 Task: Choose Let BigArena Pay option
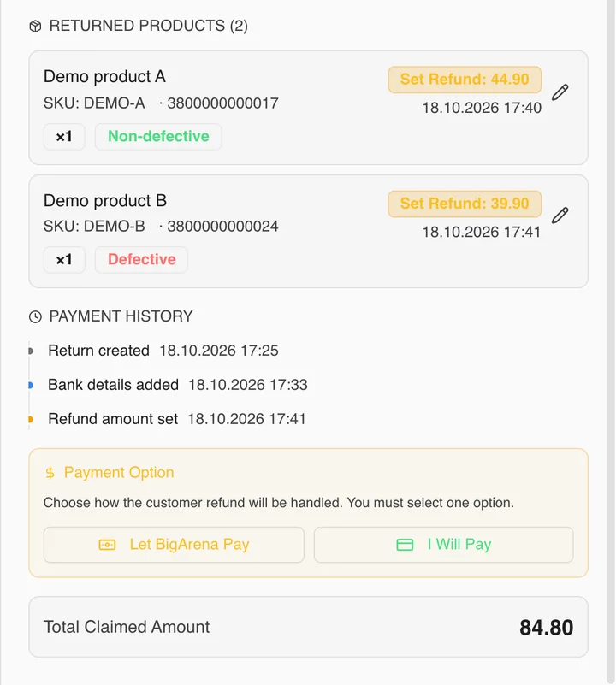tap(174, 545)
